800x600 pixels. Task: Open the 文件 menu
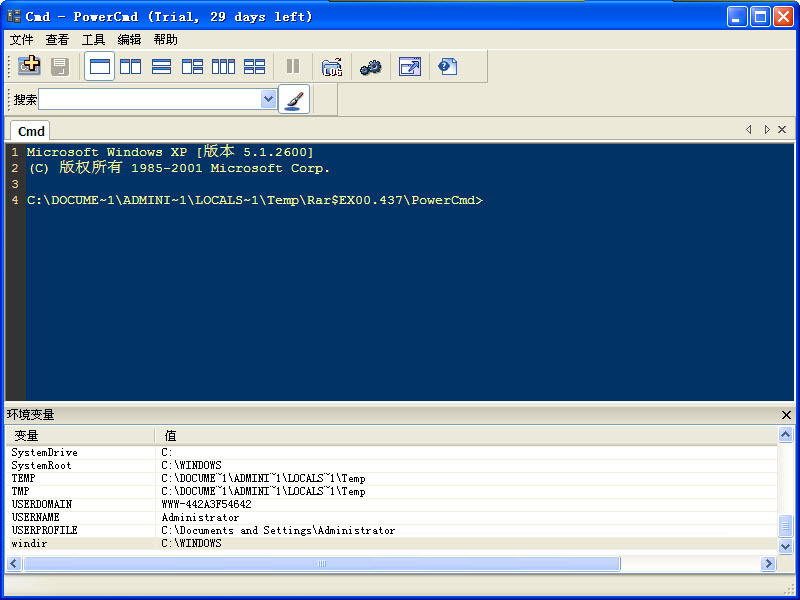[x=21, y=40]
